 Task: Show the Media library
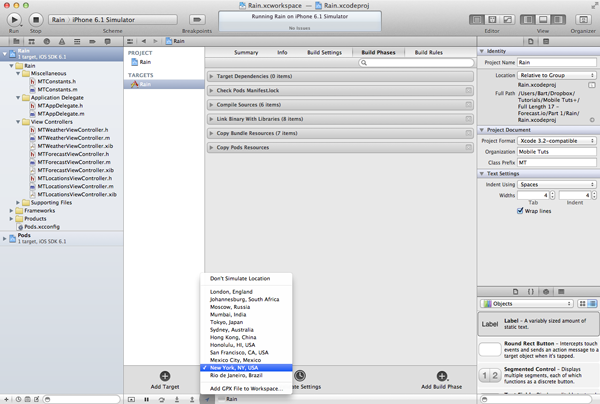pyautogui.click(x=561, y=292)
